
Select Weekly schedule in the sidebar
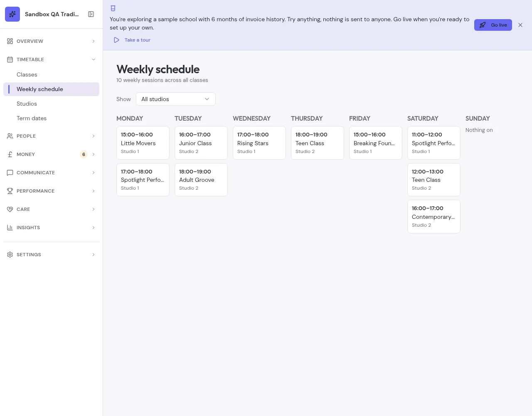[x=51, y=89]
